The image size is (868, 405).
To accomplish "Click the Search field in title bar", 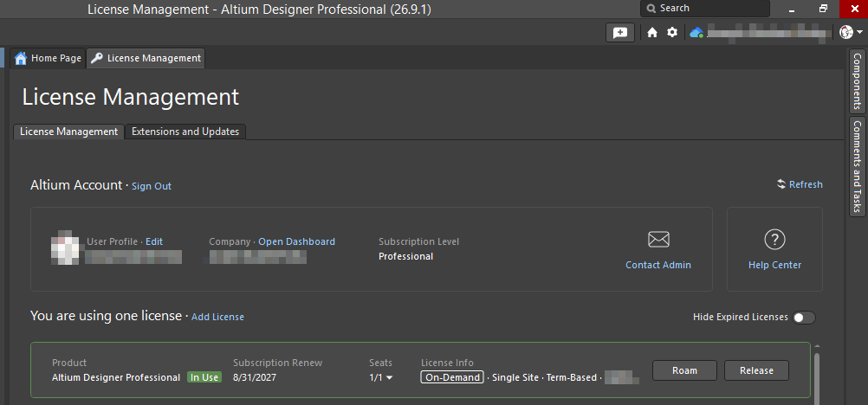I will pyautogui.click(x=704, y=9).
